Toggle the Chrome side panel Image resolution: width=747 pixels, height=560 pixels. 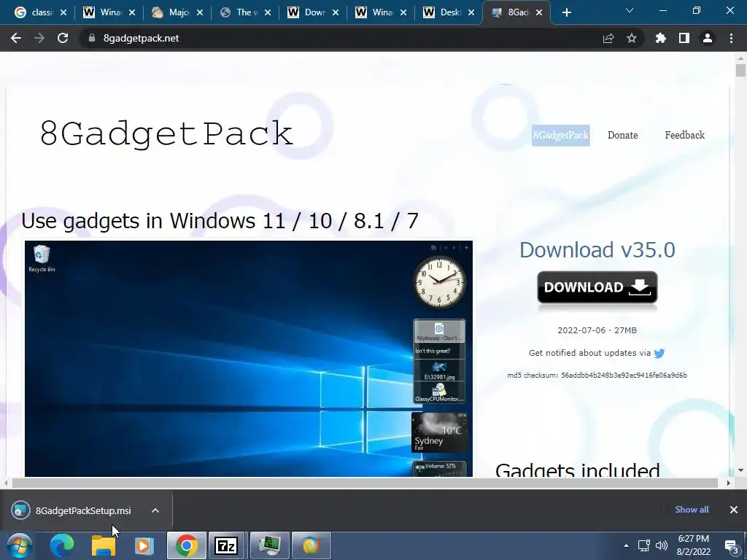click(684, 38)
